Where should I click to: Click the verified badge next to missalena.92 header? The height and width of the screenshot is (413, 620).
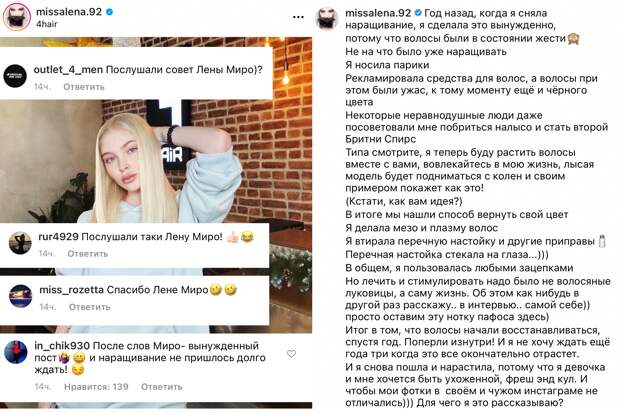(110, 12)
